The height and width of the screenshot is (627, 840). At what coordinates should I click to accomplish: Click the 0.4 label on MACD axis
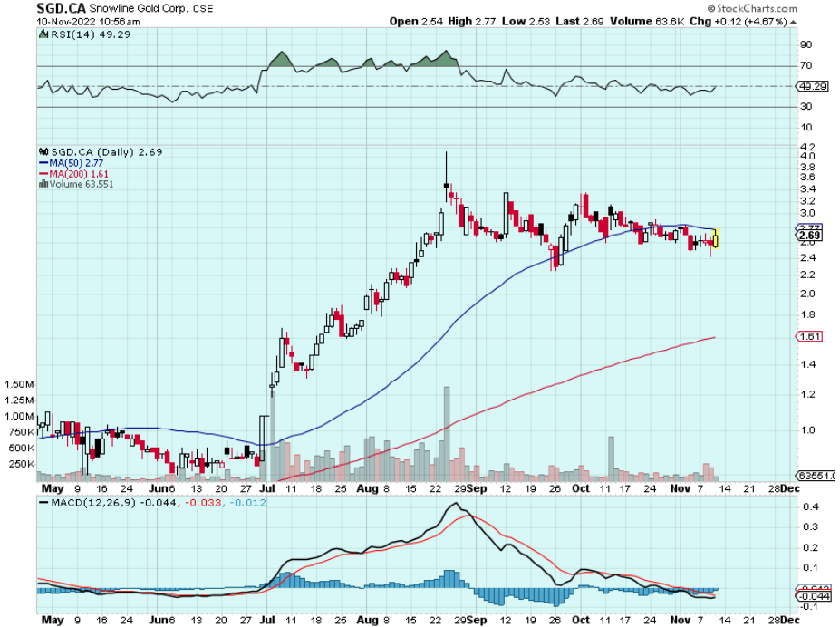click(x=811, y=506)
